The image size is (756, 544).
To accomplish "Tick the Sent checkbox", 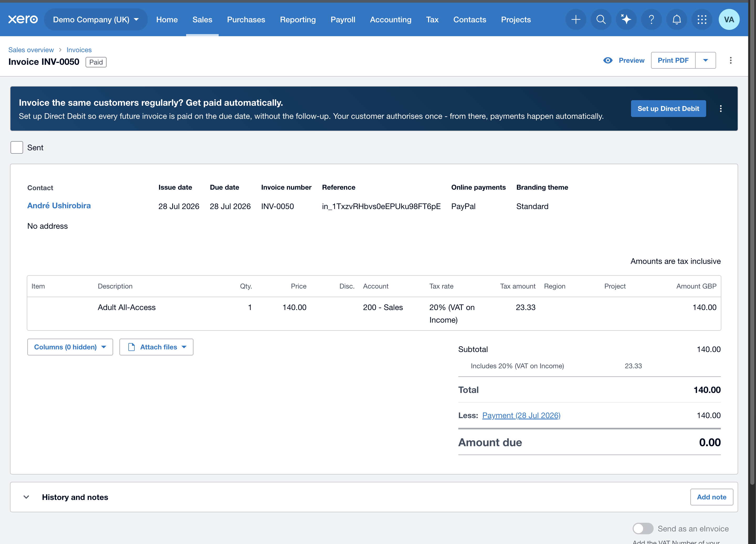I will [x=17, y=147].
